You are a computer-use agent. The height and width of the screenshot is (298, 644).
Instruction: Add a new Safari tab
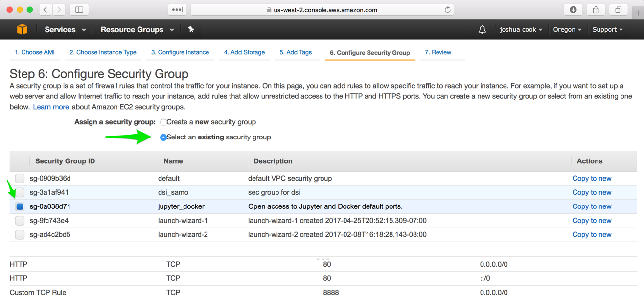(638, 13)
